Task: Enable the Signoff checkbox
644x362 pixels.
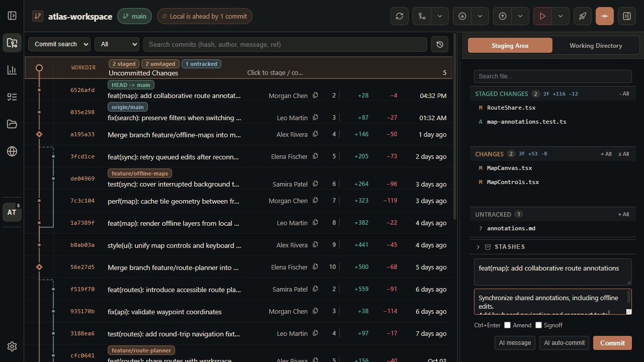Action: (538, 325)
